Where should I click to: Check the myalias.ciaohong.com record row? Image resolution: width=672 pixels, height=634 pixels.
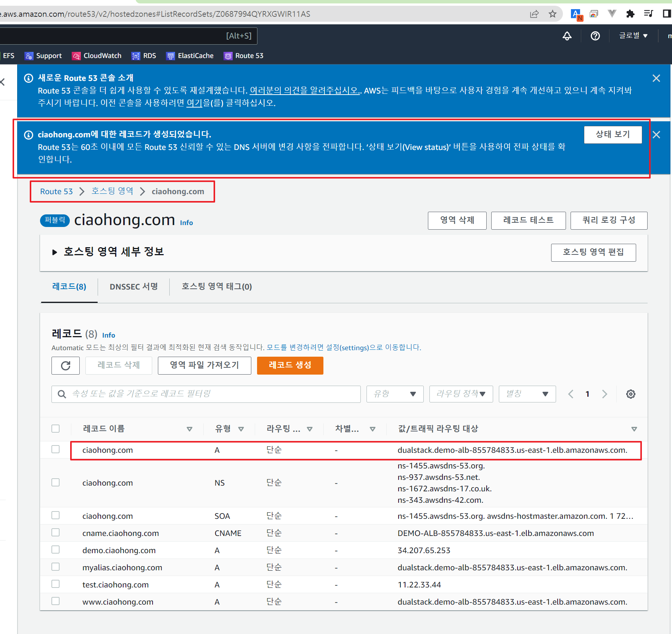(x=56, y=567)
